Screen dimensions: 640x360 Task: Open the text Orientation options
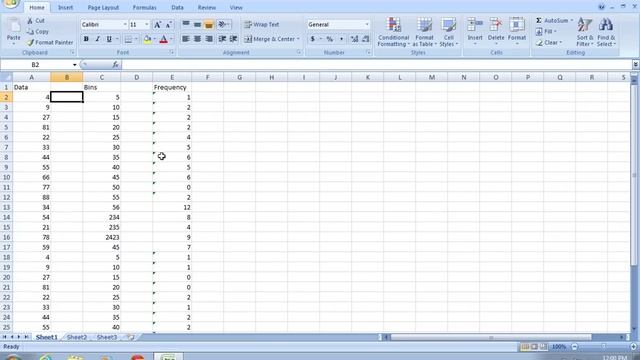click(x=223, y=24)
